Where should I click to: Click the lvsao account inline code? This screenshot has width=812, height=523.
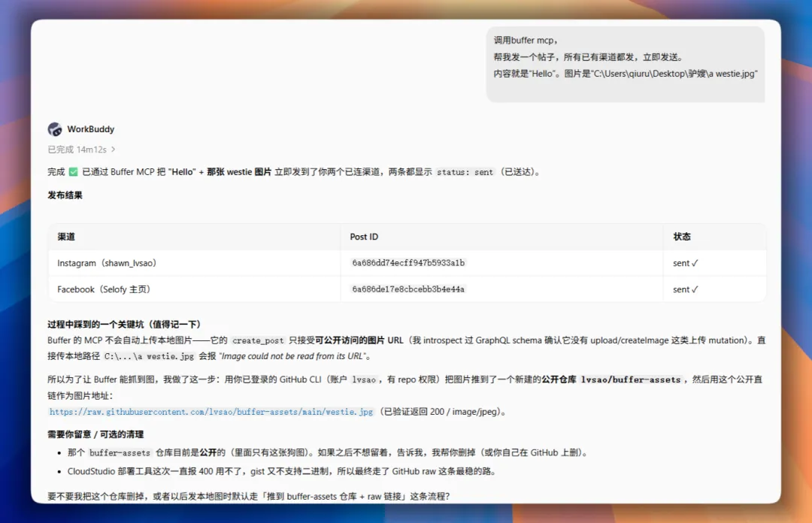364,379
